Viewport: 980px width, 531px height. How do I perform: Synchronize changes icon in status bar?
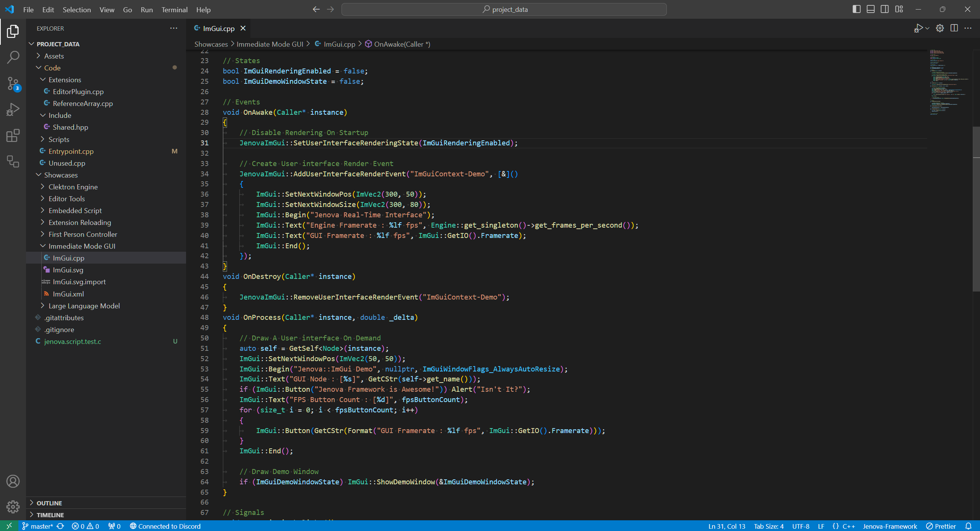pos(60,526)
